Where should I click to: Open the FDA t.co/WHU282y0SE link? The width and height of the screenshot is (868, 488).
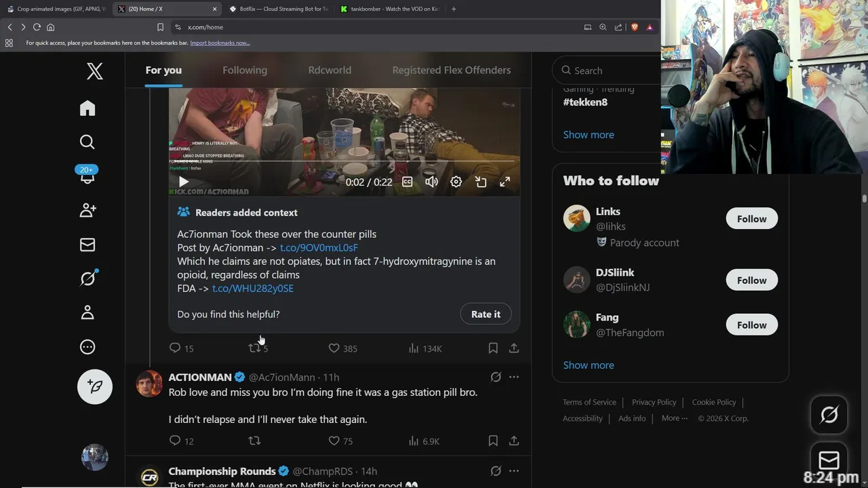[253, 289]
